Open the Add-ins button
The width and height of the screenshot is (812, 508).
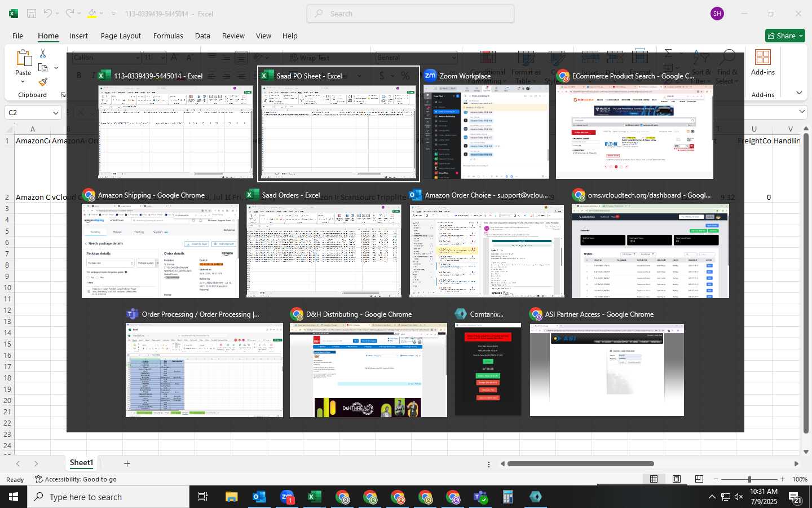pos(763,62)
